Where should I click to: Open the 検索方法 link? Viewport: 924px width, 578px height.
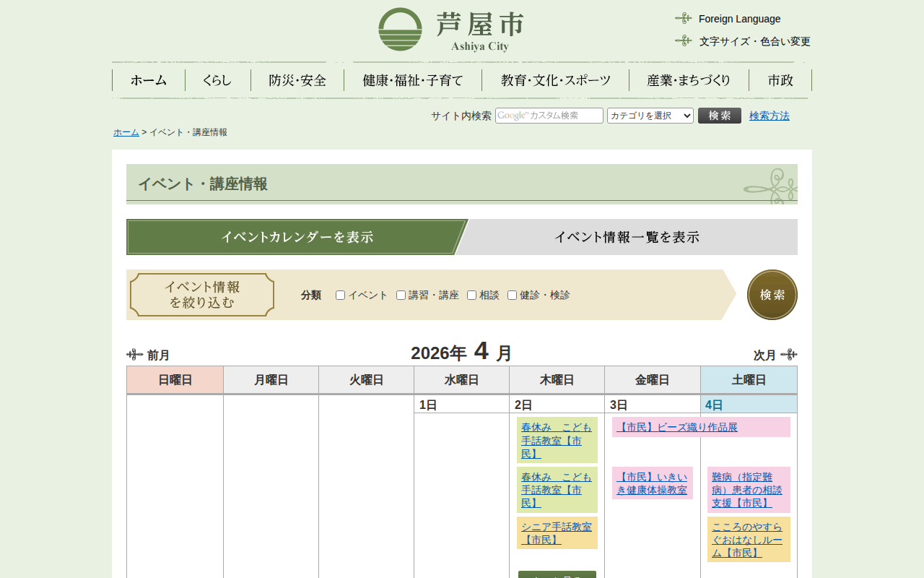coord(769,116)
